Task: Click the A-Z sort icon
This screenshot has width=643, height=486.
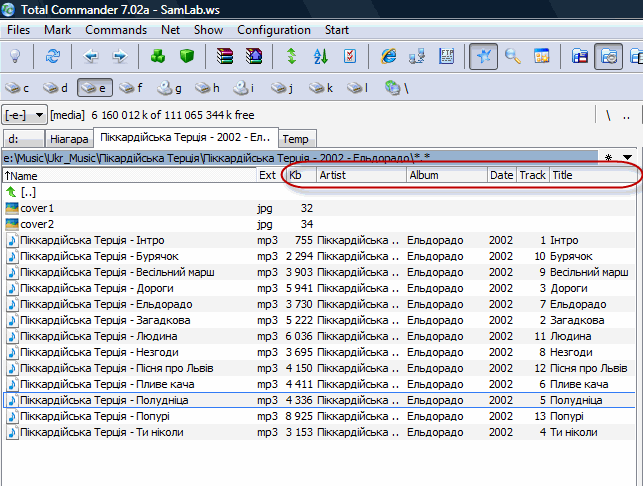Action: coord(321,56)
